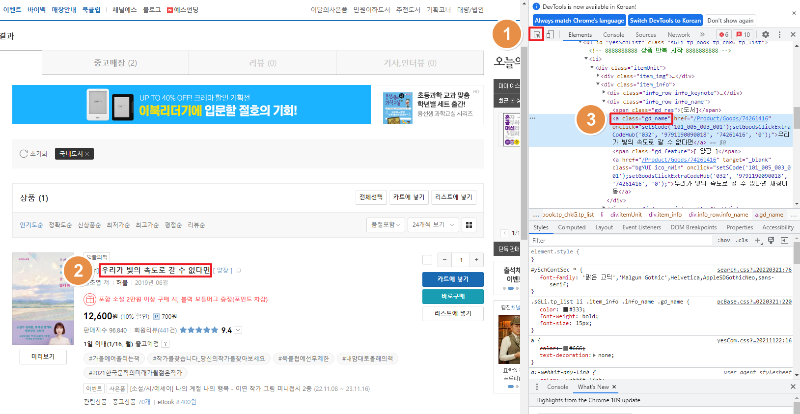Viewport: 800px width, 414px height.
Task: Open the DOM Breakpoints tab
Action: pos(694,227)
